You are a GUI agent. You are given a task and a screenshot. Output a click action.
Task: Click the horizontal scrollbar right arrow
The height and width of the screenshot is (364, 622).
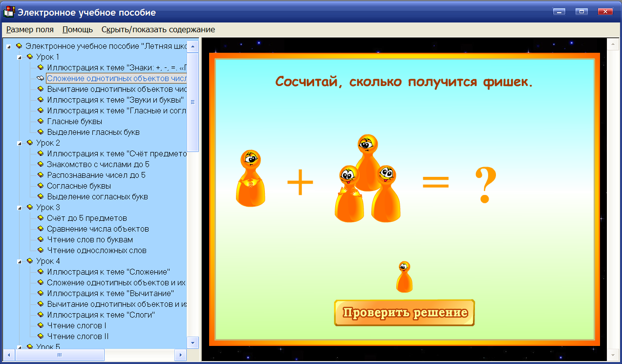[x=181, y=355]
